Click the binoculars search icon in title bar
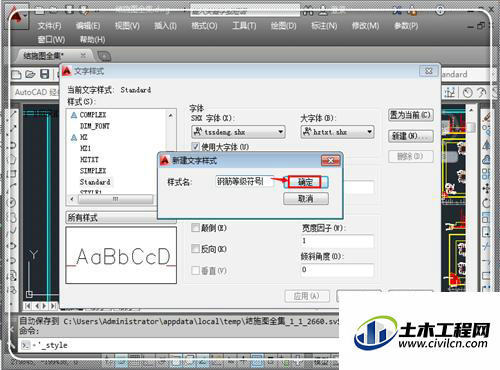 point(308,12)
